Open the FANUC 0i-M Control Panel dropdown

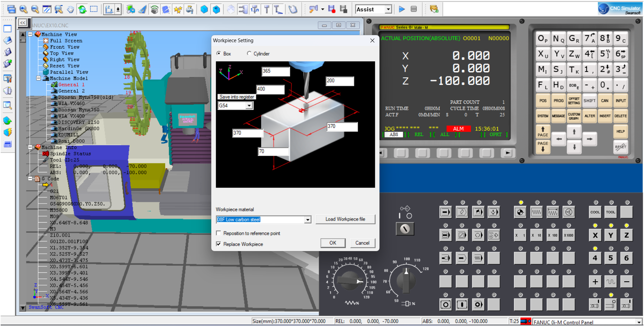pos(639,322)
